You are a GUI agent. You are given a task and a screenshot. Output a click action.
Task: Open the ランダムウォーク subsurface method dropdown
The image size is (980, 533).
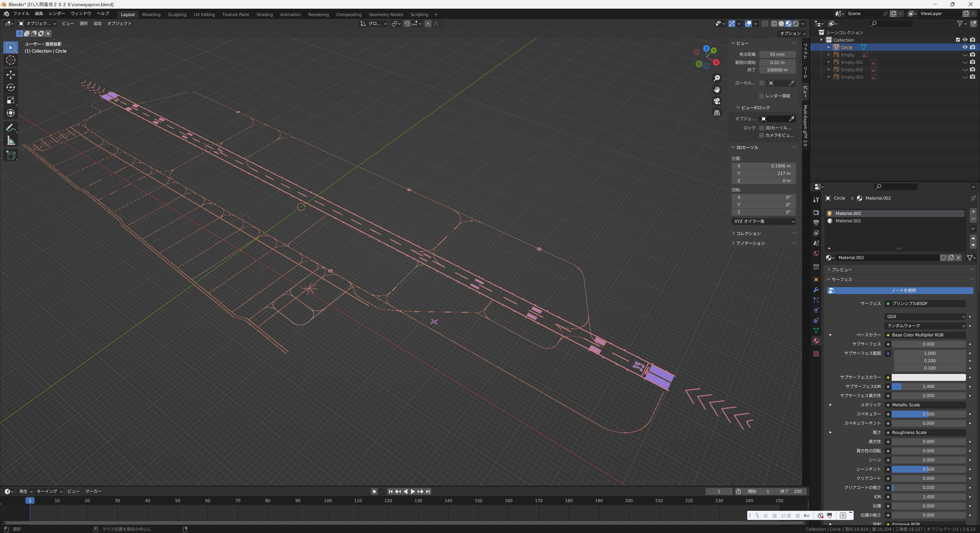[925, 326]
